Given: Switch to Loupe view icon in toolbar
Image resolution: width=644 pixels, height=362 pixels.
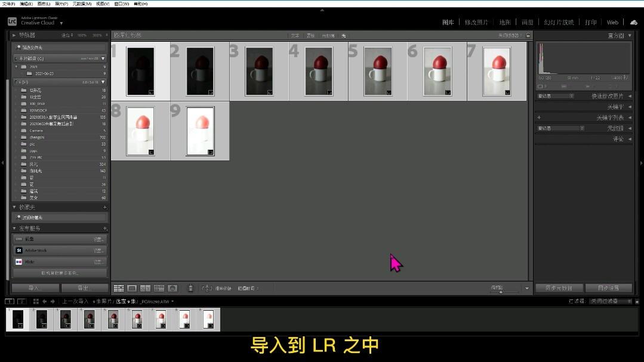Looking at the screenshot, I should pyautogui.click(x=132, y=288).
